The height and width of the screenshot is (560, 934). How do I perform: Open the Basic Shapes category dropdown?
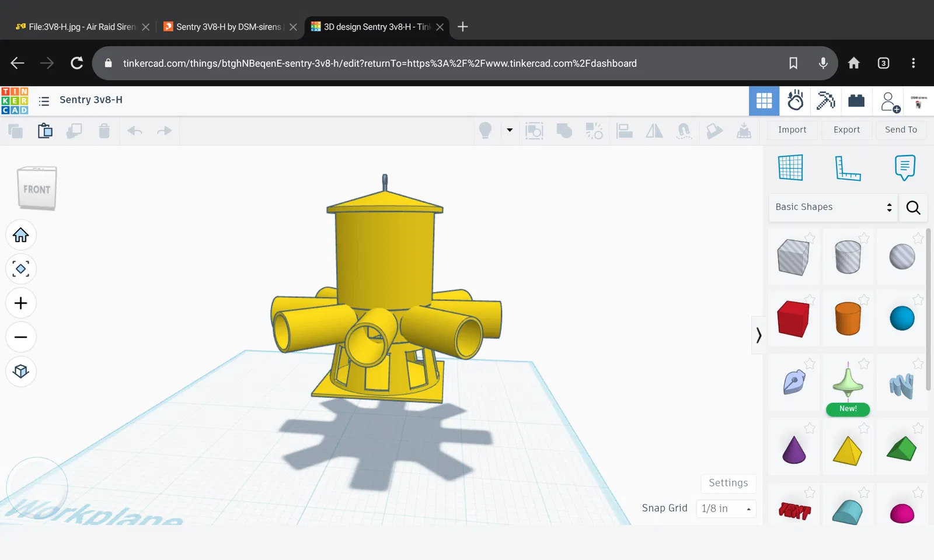click(x=833, y=207)
